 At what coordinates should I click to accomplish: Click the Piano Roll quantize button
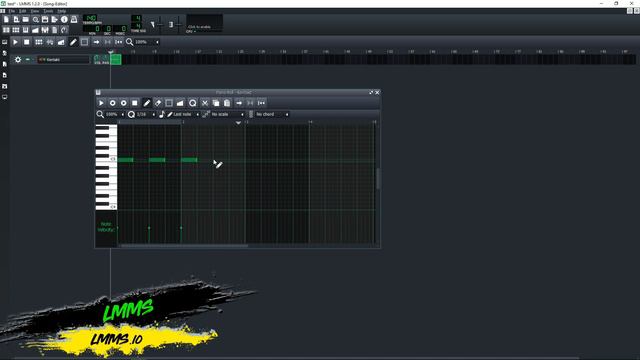(193, 103)
